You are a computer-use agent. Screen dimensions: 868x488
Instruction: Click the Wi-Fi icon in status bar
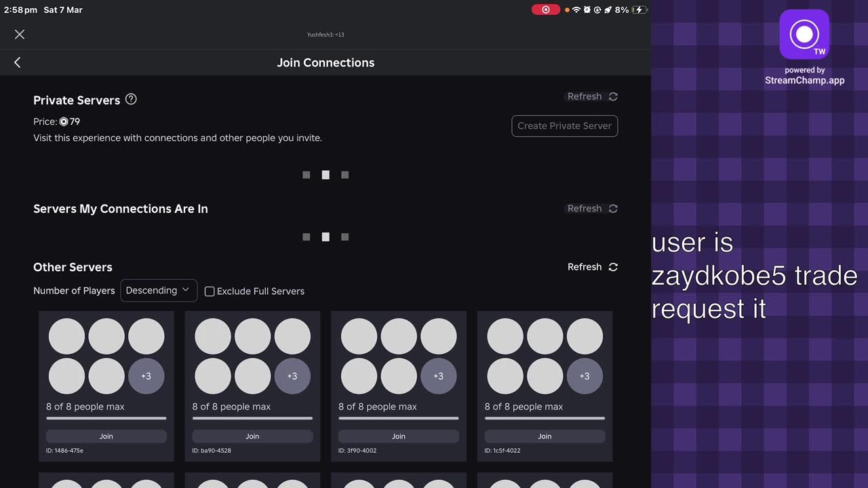(x=576, y=10)
